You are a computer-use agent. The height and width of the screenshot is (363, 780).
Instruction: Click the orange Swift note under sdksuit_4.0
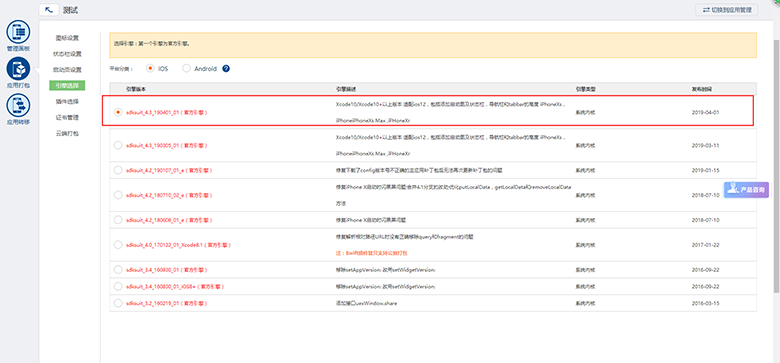click(x=372, y=254)
